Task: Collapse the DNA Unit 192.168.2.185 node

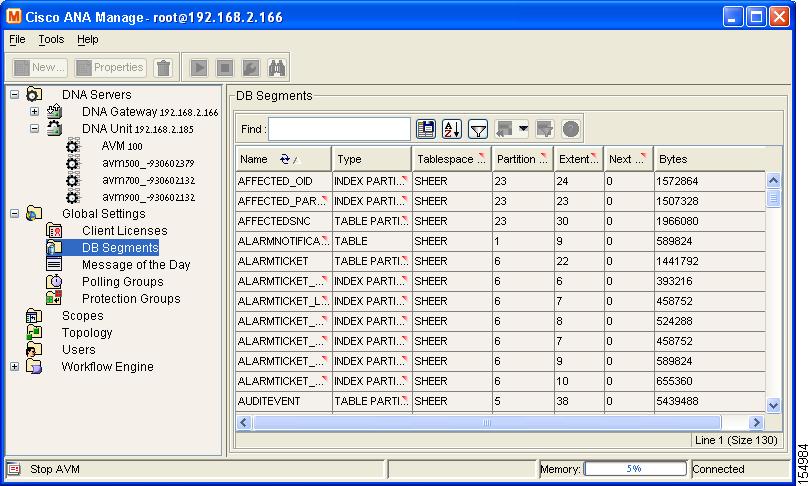Action: click(x=34, y=128)
